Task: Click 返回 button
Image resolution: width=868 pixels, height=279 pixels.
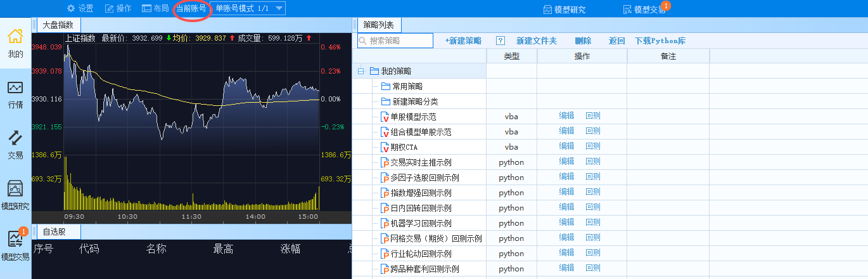Action: point(616,41)
